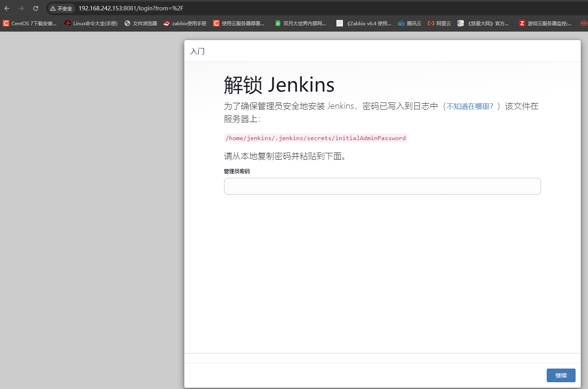Screen dimensions: 588x389
Task: Open the zabbix使用手册 bookmark
Action: click(x=185, y=24)
